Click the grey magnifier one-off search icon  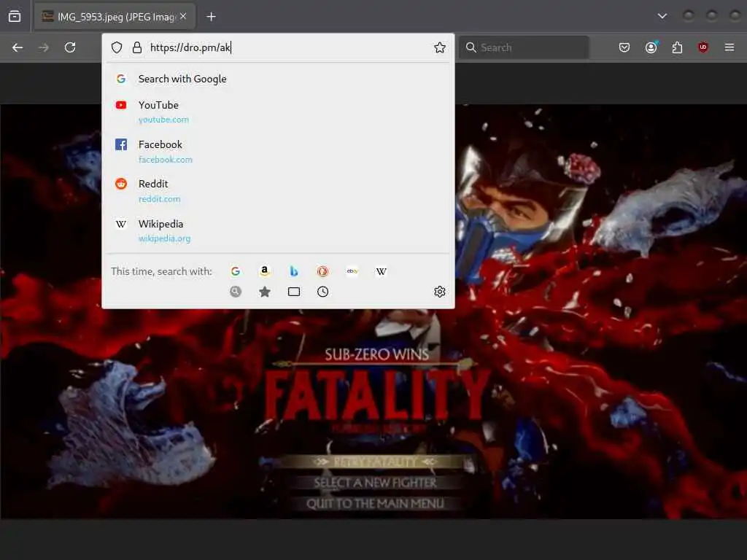tap(236, 292)
